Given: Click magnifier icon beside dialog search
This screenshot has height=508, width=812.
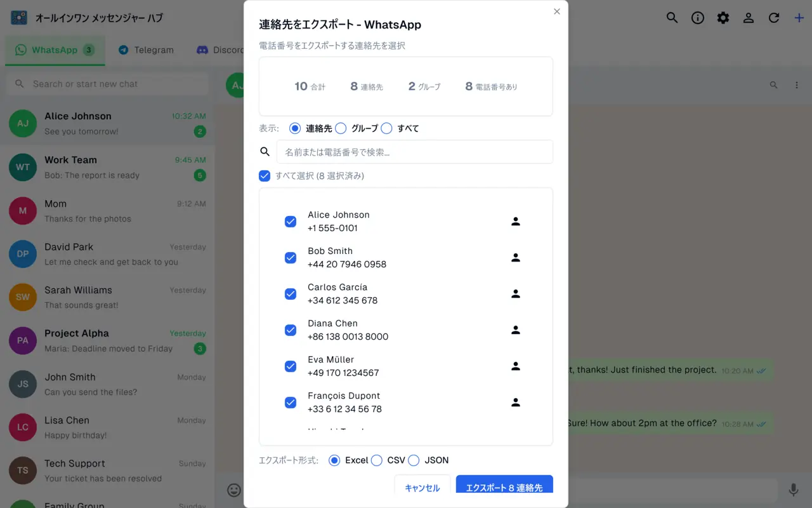Looking at the screenshot, I should pos(265,152).
